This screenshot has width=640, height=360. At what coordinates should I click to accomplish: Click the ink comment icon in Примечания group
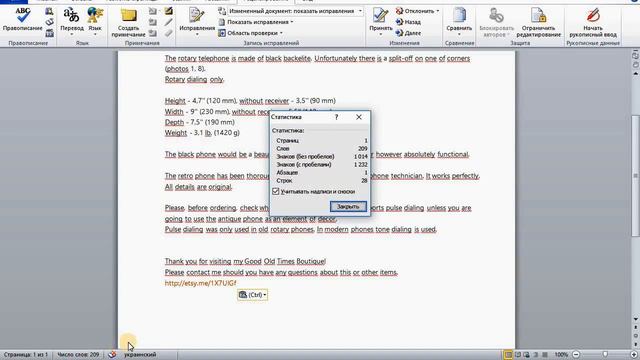pyautogui.click(x=169, y=11)
